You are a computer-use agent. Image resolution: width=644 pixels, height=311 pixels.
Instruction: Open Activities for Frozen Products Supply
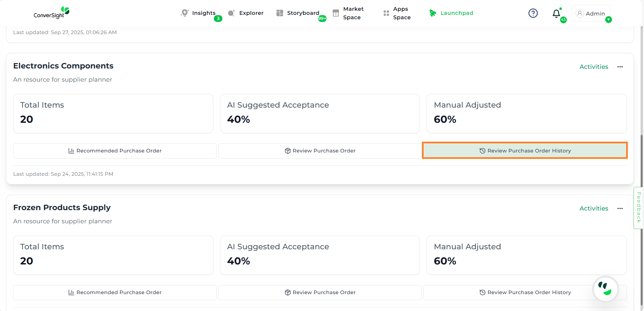coord(593,208)
